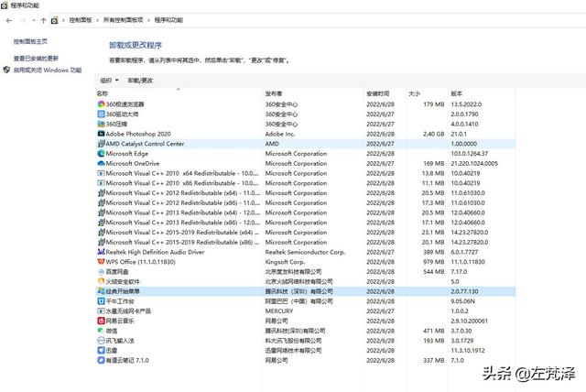
Task: Click publisher Realtek Semiconductor Corp.
Action: [305, 252]
